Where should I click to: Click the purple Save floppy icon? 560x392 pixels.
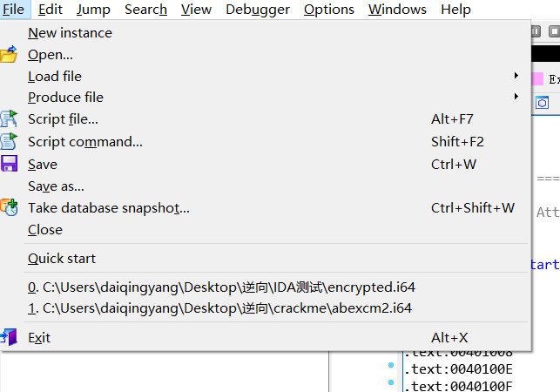(9, 165)
